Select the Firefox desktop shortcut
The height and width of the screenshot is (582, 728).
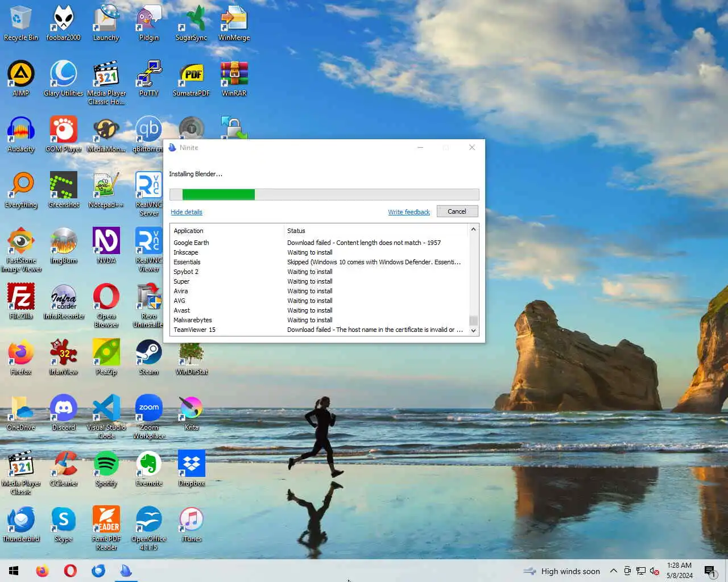[21, 357]
